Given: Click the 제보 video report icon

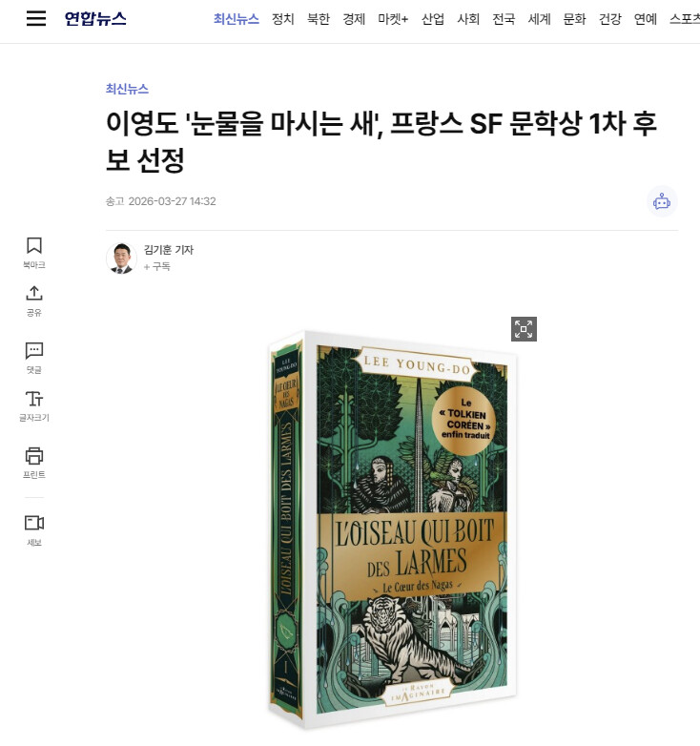Looking at the screenshot, I should click(33, 530).
